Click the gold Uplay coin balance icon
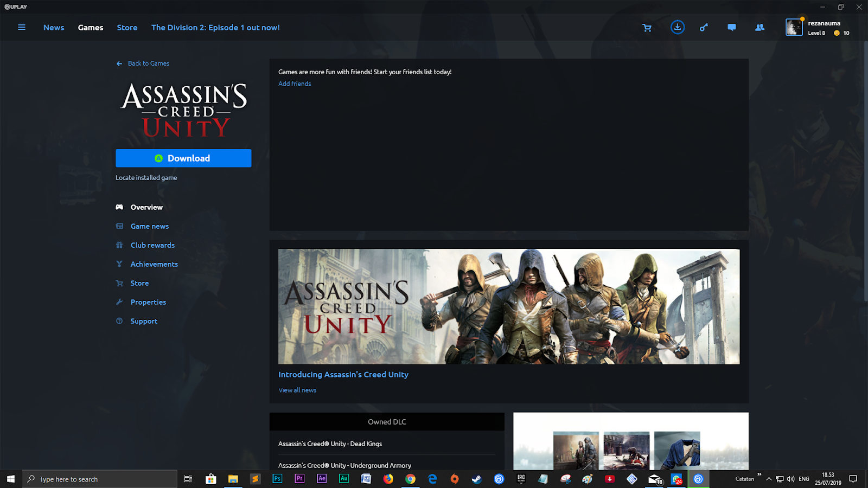 pyautogui.click(x=837, y=33)
